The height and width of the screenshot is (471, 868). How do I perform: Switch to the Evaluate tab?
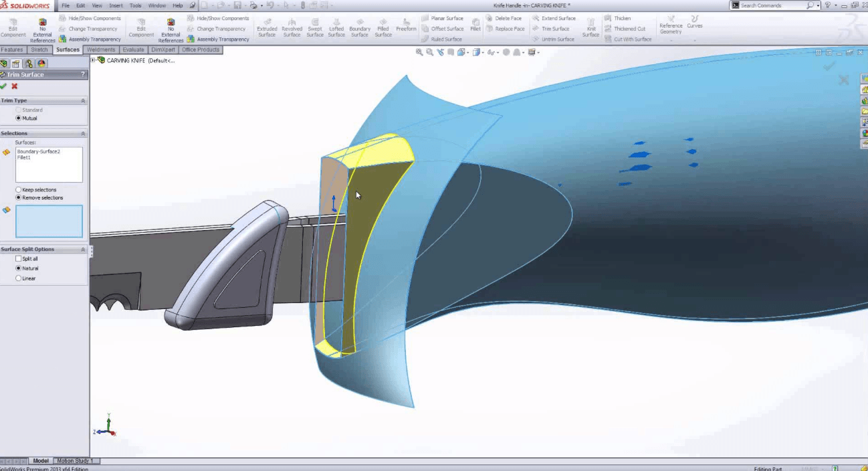click(x=133, y=50)
